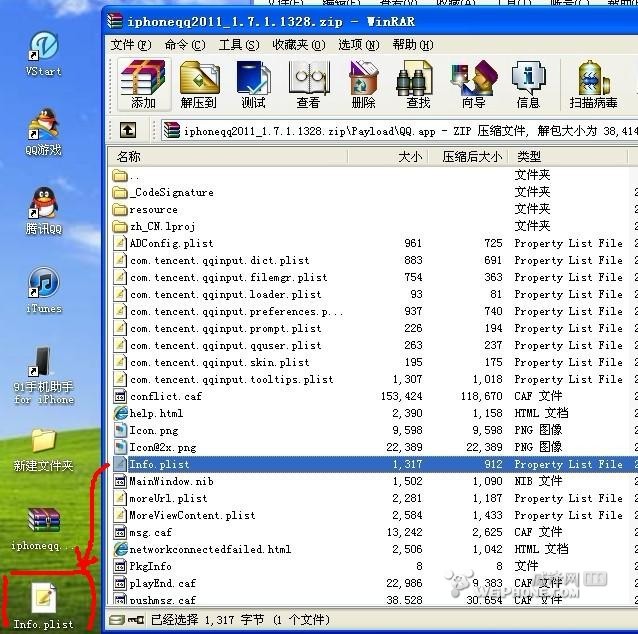This screenshot has height=634, width=638.
Task: Open the 文件(F) menu
Action: point(131,45)
